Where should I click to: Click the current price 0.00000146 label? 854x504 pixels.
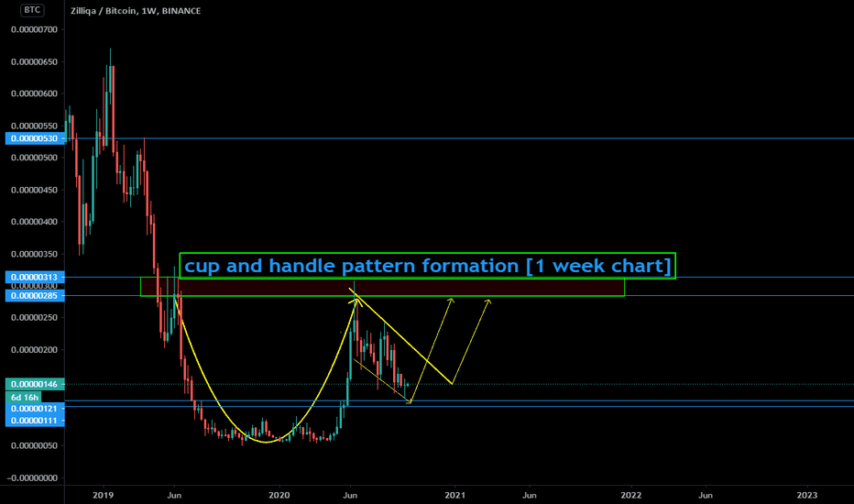click(35, 384)
